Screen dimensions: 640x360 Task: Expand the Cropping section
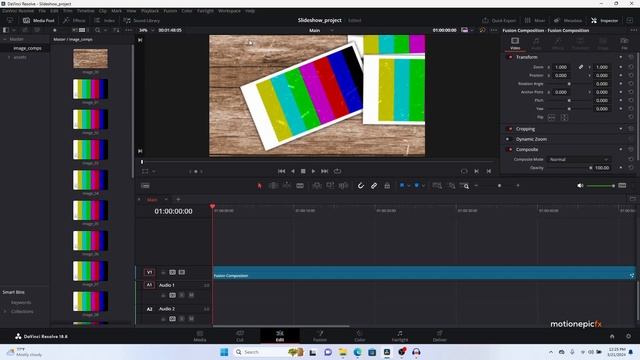[525, 129]
